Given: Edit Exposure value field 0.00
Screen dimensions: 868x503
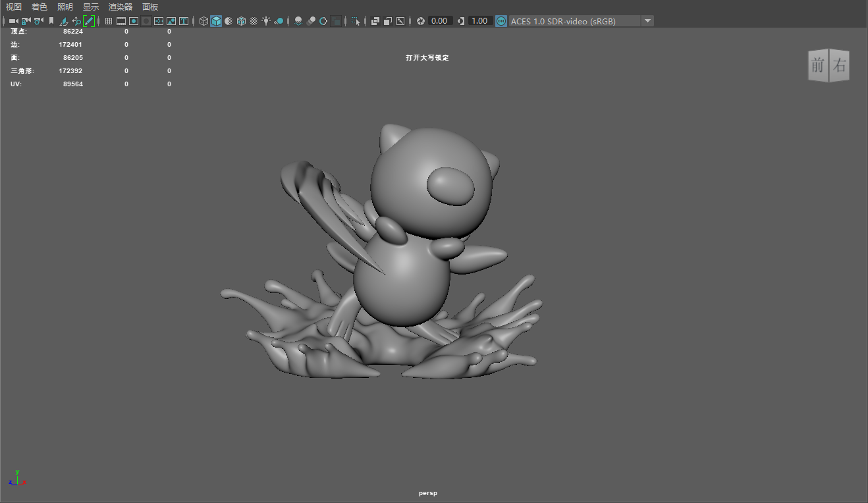Looking at the screenshot, I should [x=441, y=21].
